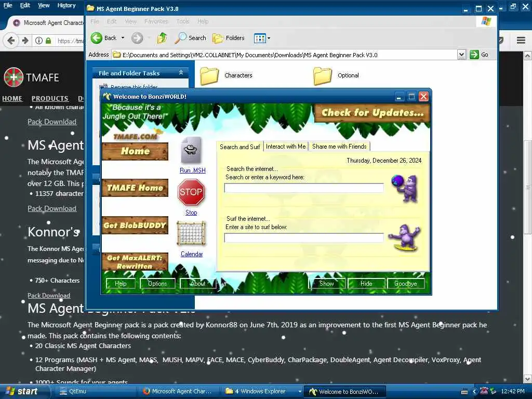Switch to Interact with Me tab

click(286, 146)
